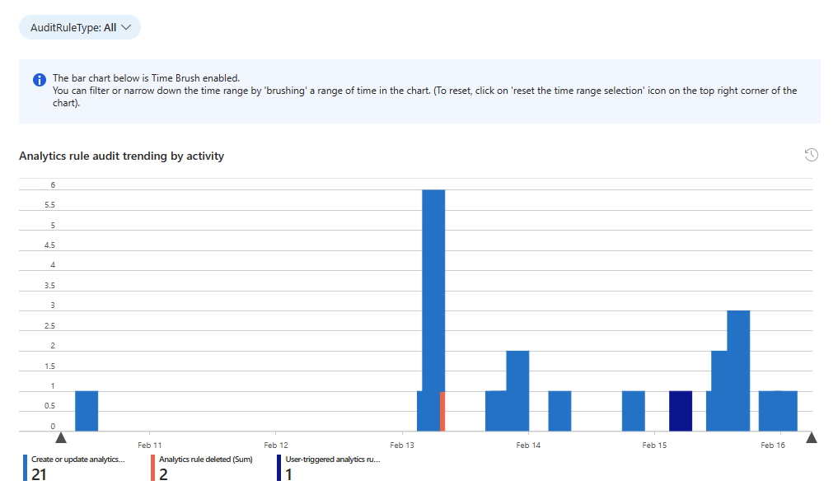This screenshot has width=838, height=504.
Task: Click the blue info icon in the notice banner
Action: pyautogui.click(x=38, y=79)
